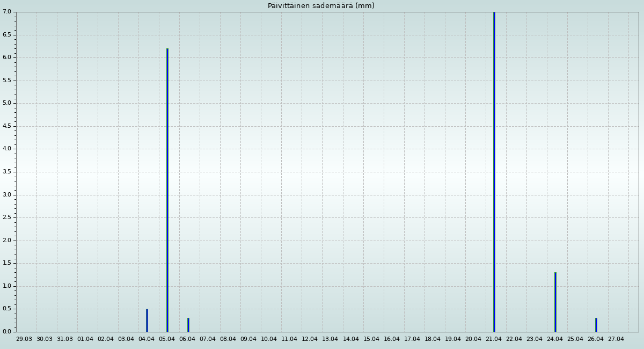Screen dimensions: 644x349
Task: Click the 05.04 date label
Action: [x=167, y=339]
